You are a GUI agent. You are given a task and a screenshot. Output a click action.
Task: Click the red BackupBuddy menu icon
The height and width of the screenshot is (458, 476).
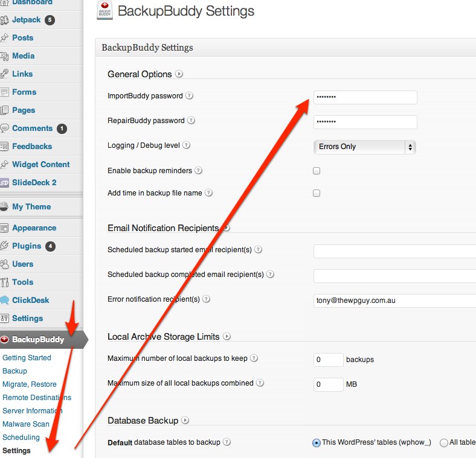[x=4, y=340]
